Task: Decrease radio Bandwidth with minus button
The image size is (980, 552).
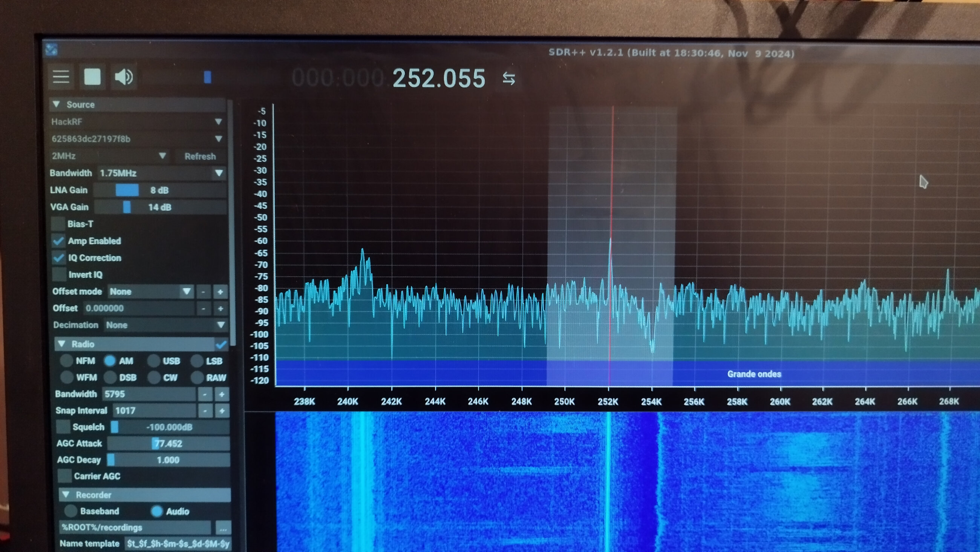Action: point(205,394)
